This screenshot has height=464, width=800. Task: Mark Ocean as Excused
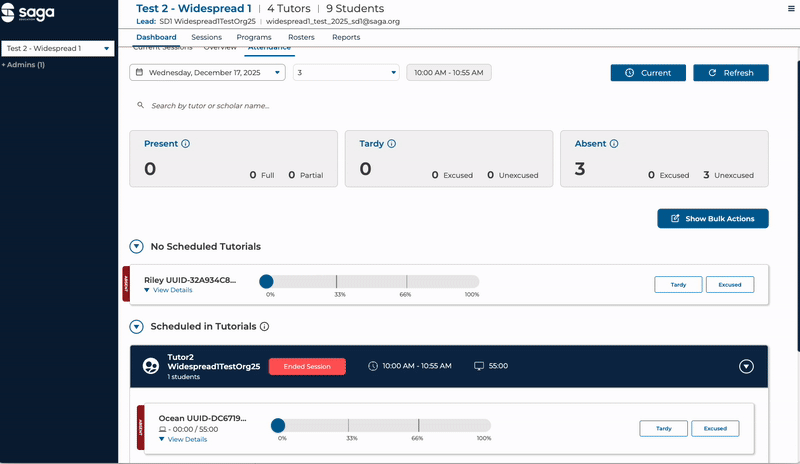coord(715,429)
